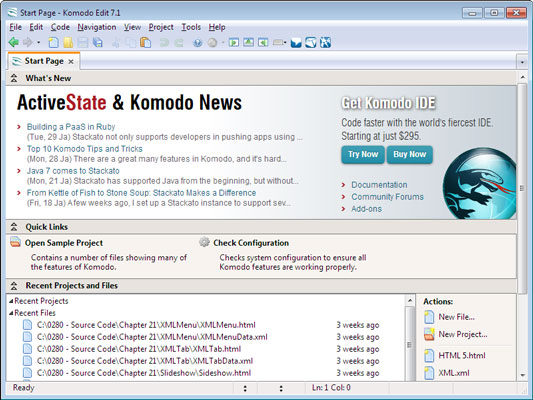Open the Code menu

(x=60, y=27)
